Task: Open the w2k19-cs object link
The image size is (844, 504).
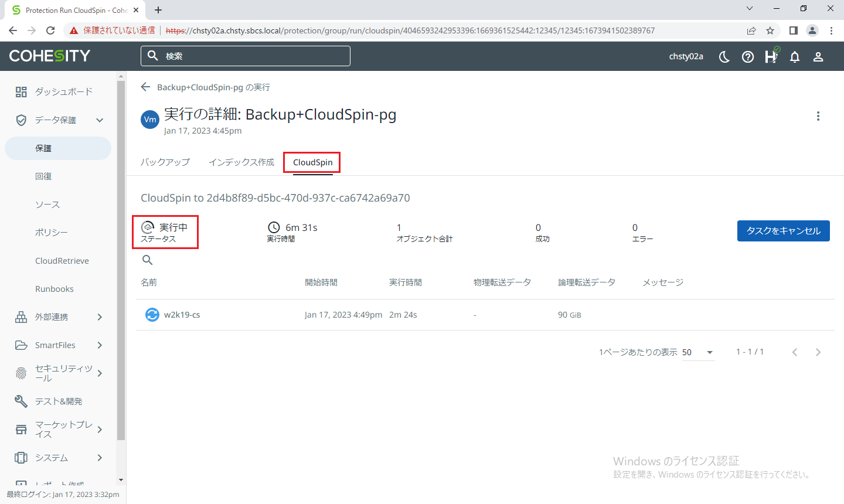Action: click(x=182, y=315)
